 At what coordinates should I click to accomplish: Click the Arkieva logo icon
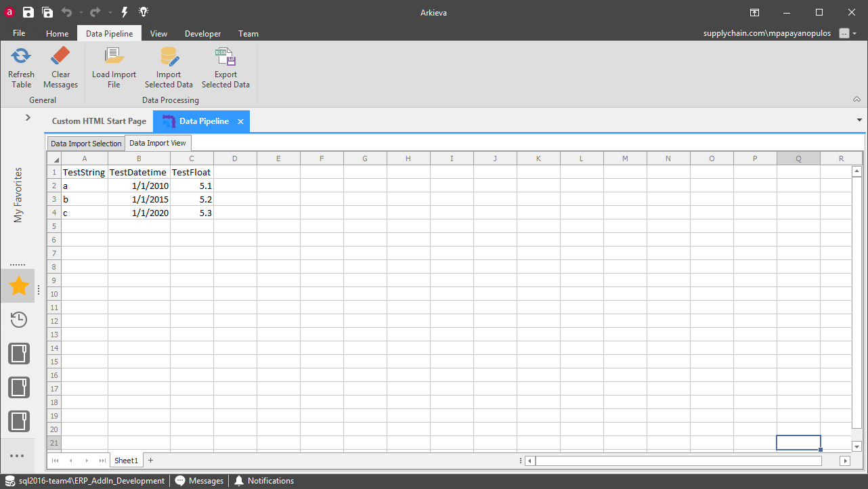coord(9,12)
